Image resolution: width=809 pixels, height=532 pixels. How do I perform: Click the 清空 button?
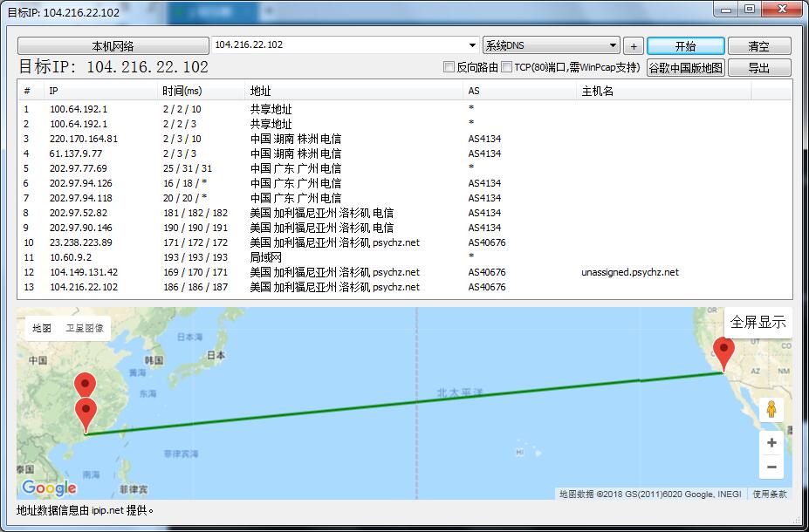pos(758,46)
